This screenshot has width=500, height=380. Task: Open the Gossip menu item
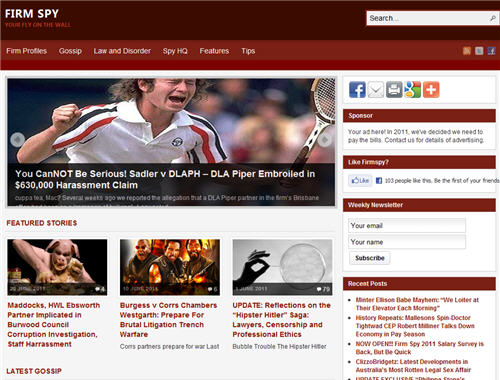[x=70, y=51]
